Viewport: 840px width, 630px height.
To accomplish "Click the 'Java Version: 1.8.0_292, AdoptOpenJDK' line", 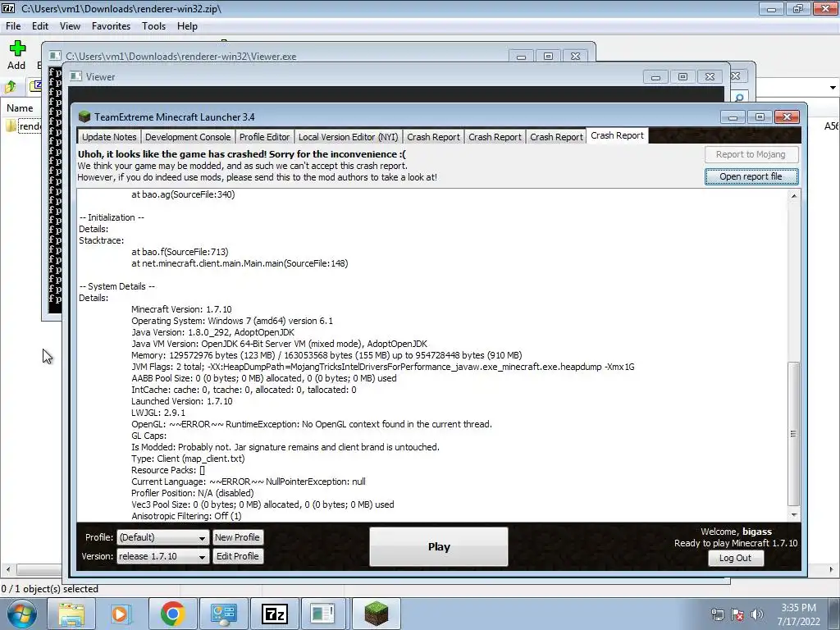I will pyautogui.click(x=212, y=333).
